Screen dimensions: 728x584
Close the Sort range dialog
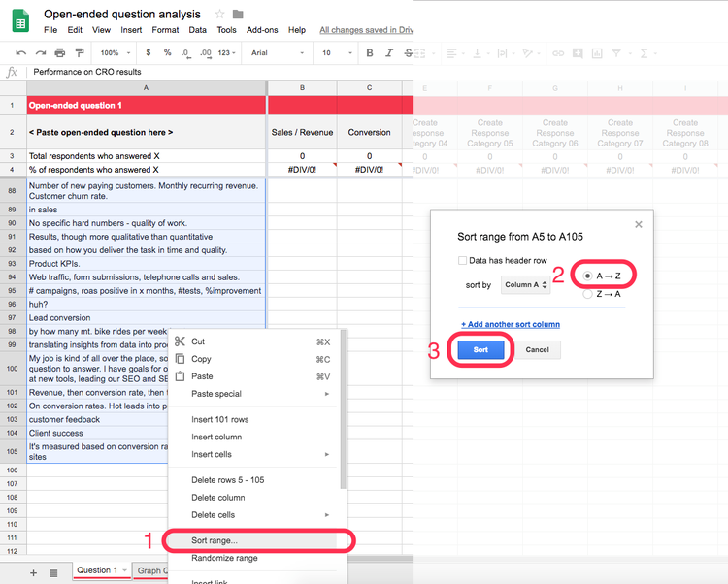639,224
